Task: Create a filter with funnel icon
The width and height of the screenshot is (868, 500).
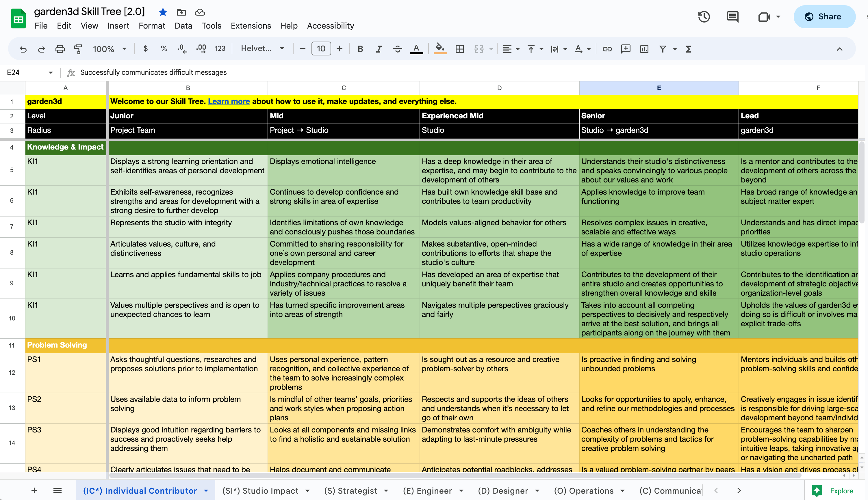Action: [x=663, y=49]
